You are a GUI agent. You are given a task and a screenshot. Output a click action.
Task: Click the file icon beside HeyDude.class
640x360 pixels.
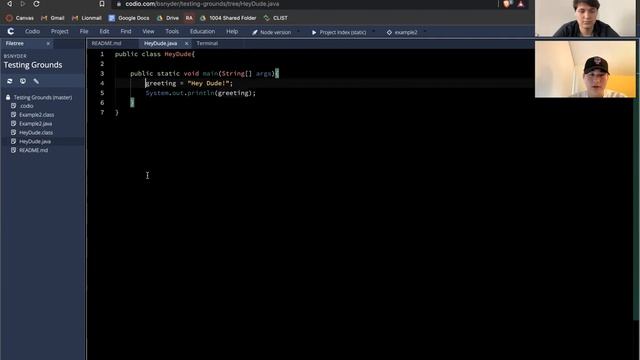point(13,132)
